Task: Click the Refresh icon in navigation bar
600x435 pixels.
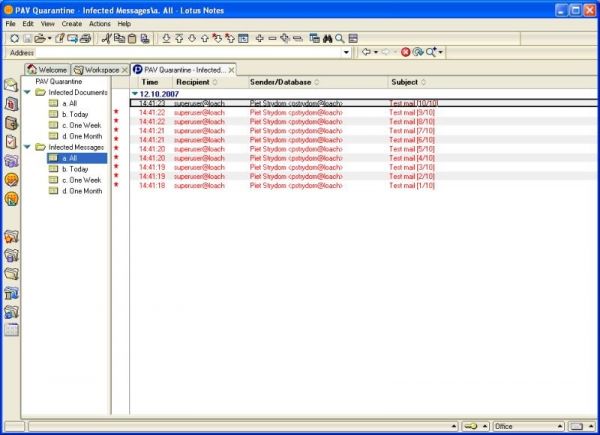Action: point(418,52)
